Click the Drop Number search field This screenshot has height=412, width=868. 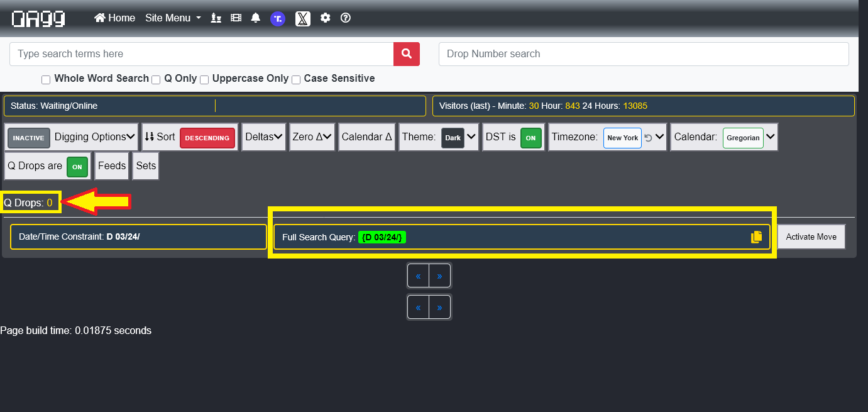[x=643, y=54]
